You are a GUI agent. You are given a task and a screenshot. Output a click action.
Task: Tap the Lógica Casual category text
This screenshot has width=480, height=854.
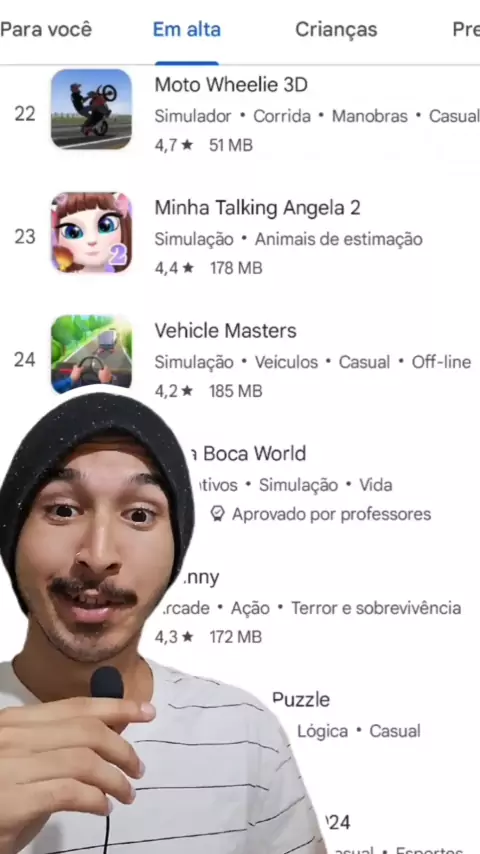tap(359, 731)
